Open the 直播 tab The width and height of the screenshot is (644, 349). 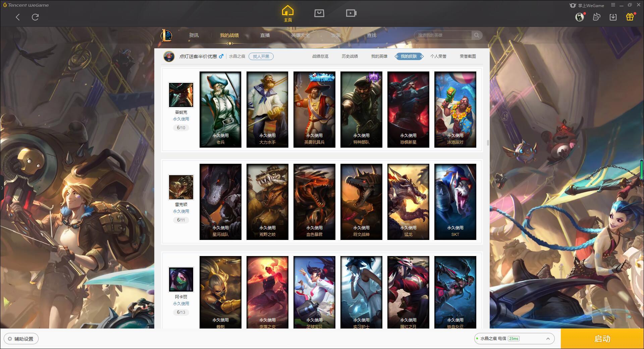pos(265,35)
